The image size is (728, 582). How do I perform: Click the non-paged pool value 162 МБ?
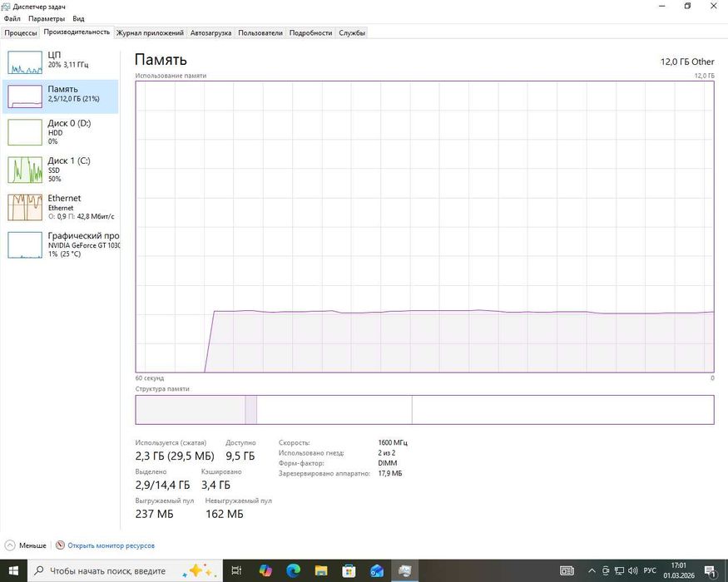[225, 515]
